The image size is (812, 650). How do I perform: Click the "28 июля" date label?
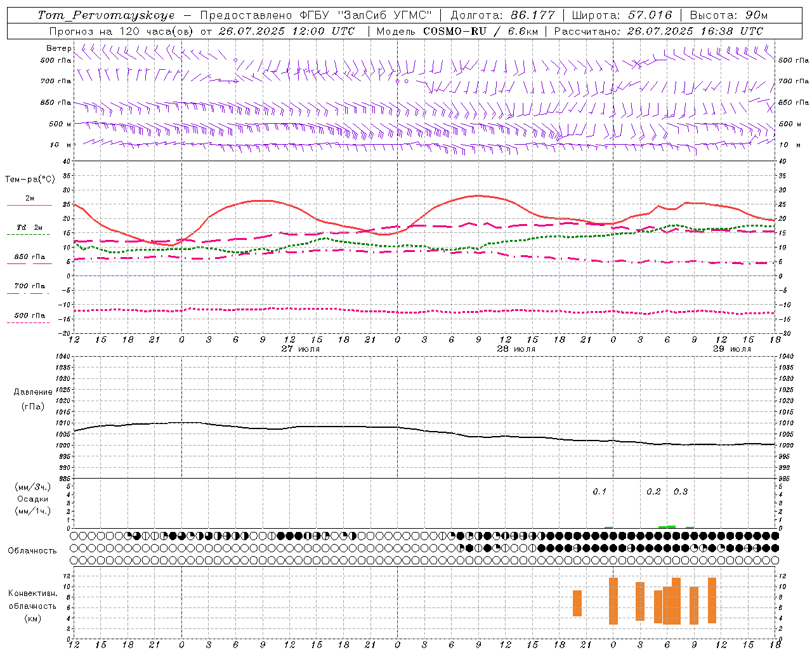coord(516,349)
